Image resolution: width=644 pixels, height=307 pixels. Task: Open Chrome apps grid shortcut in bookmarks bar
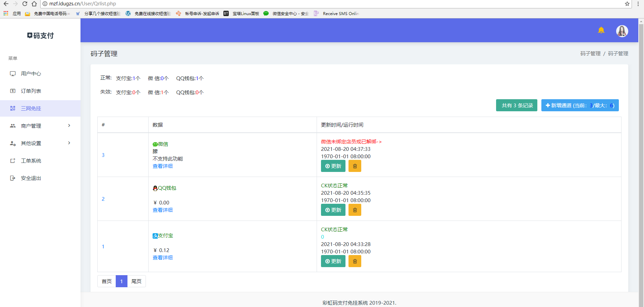click(6, 13)
